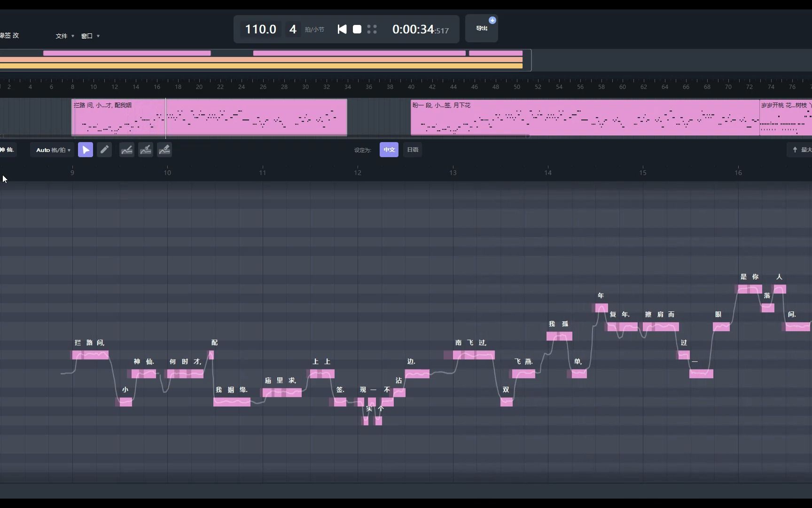
Task: Select the note under lyric 擦 肩 而
Action: [x=661, y=326]
